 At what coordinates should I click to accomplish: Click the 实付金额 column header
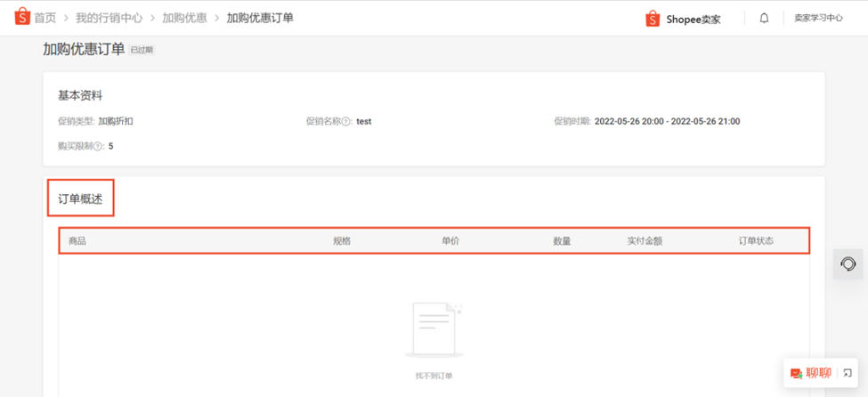pyautogui.click(x=645, y=241)
